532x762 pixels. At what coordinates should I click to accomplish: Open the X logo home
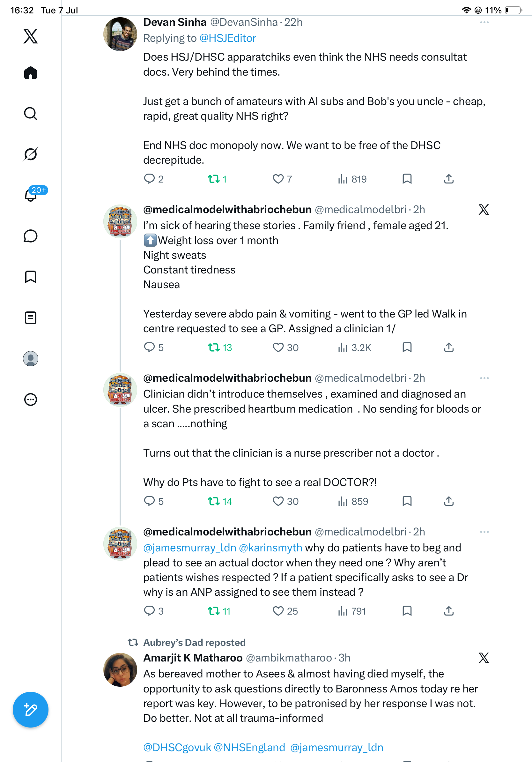[31, 36]
